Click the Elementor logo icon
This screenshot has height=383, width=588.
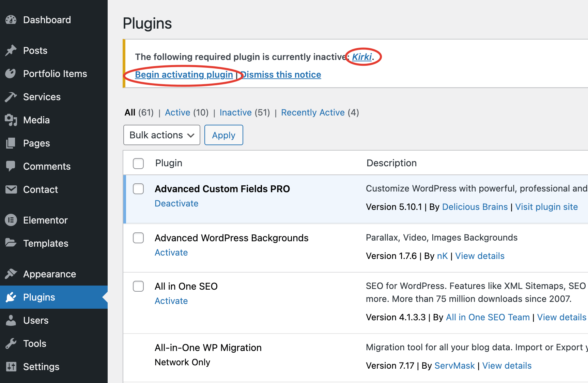coord(11,220)
